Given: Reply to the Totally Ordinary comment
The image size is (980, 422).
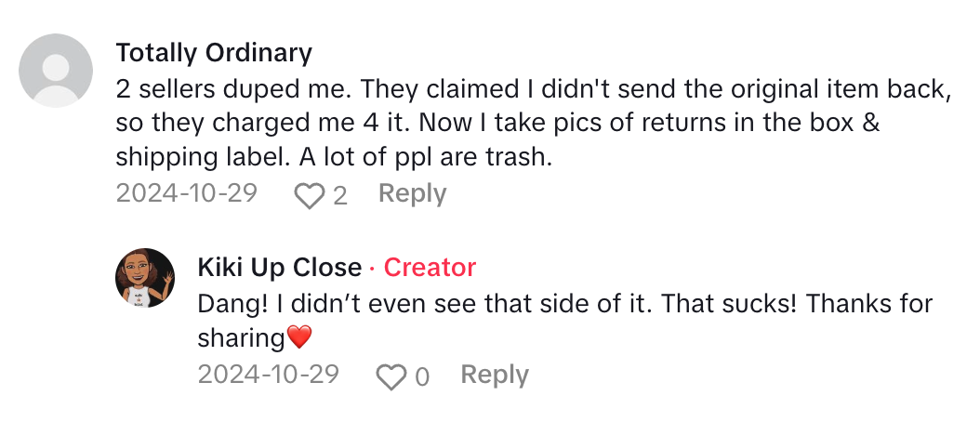Looking at the screenshot, I should pyautogui.click(x=412, y=193).
